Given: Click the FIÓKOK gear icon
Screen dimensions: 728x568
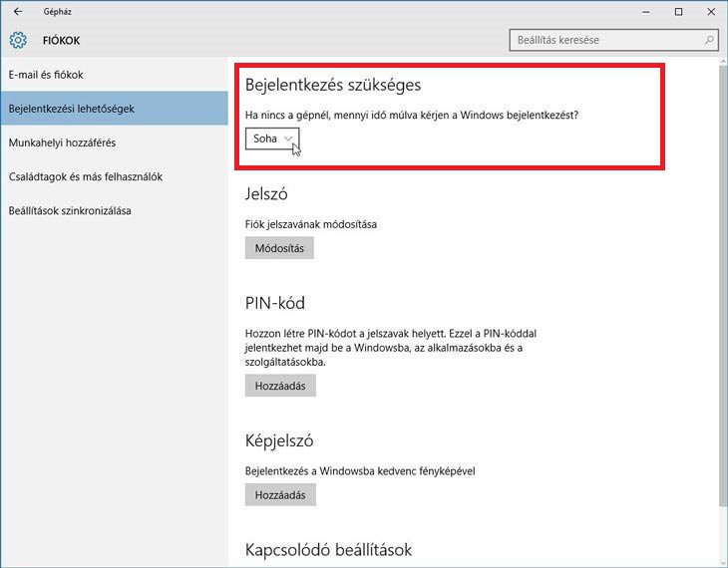Looking at the screenshot, I should click(18, 41).
